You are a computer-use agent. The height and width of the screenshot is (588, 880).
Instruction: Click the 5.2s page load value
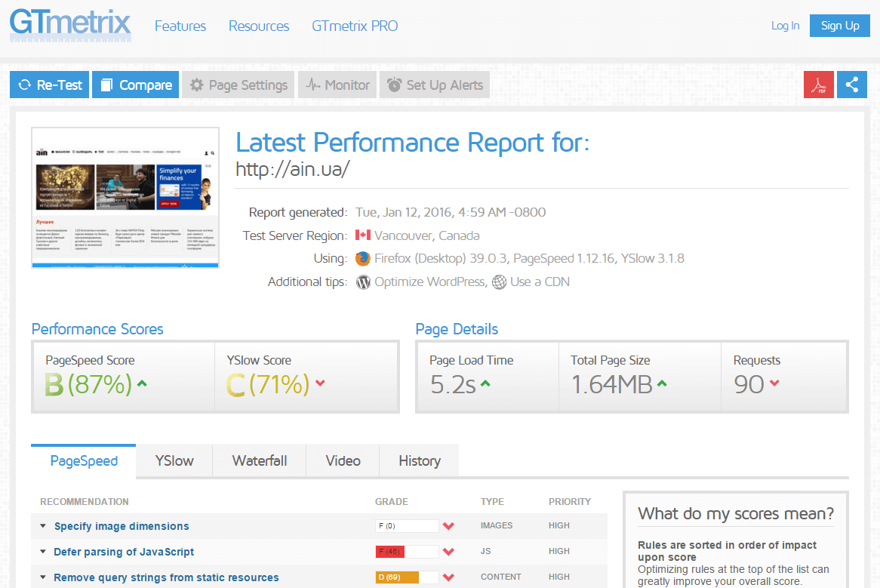[453, 384]
